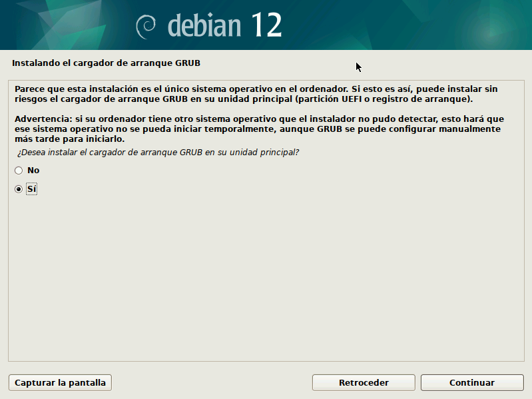Go back with the Retroceder button

[x=364, y=383]
